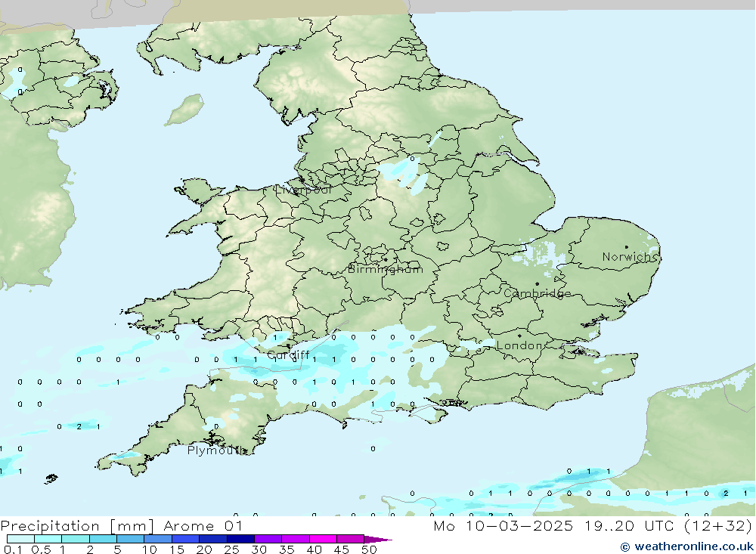The height and width of the screenshot is (554, 756).
Task: Click the legend value label '25'
Action: pyautogui.click(x=231, y=549)
